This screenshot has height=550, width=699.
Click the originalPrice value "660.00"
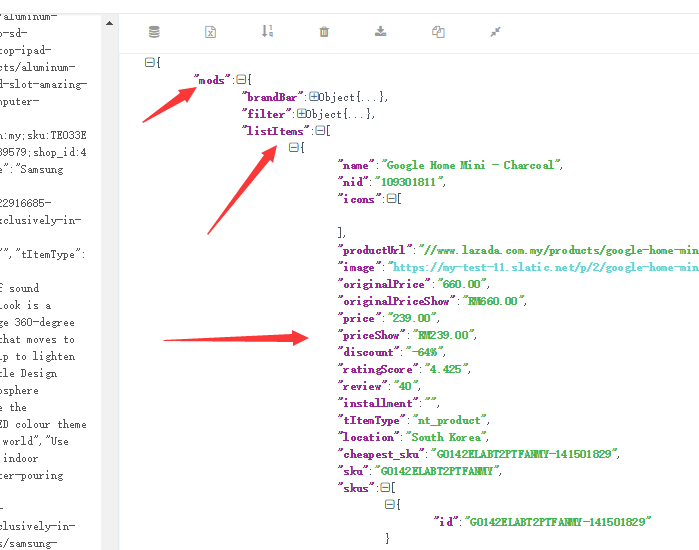click(x=461, y=284)
